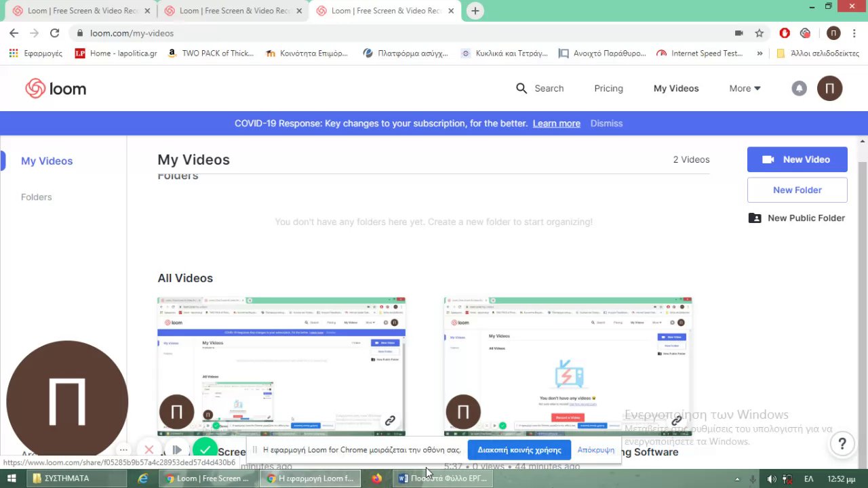Click the Learn more link in the banner
Screen dimensions: 868x488
(556, 123)
